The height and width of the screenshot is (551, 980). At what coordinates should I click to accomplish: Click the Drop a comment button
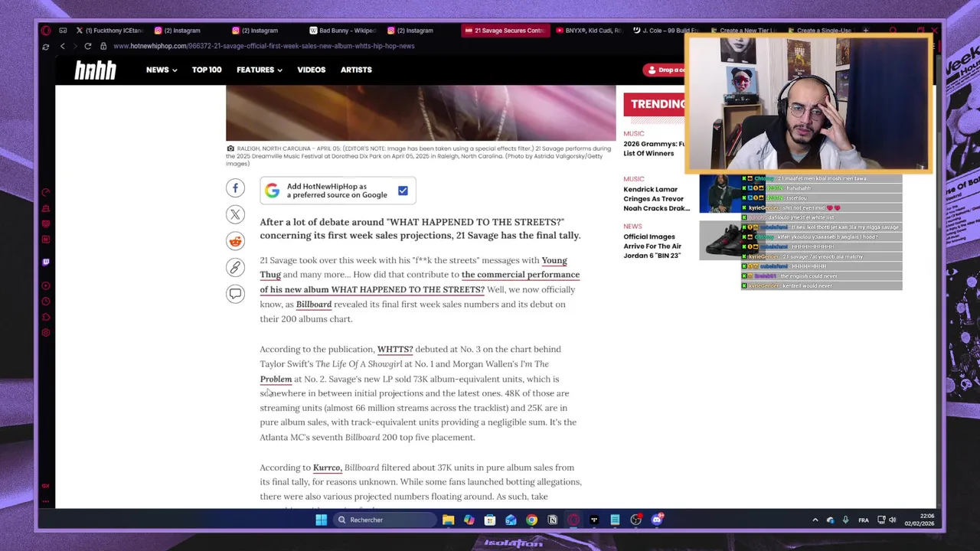pyautogui.click(x=665, y=70)
